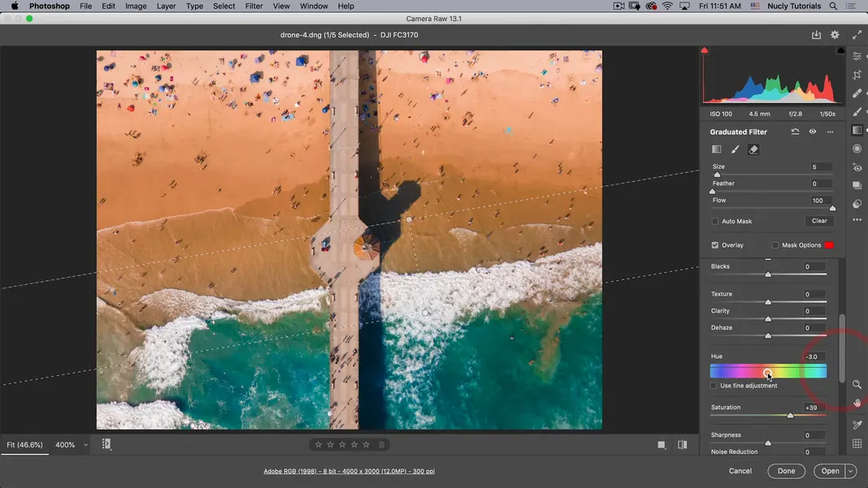Expand the Open button dropdown arrow
Image resolution: width=868 pixels, height=488 pixels.
851,471
